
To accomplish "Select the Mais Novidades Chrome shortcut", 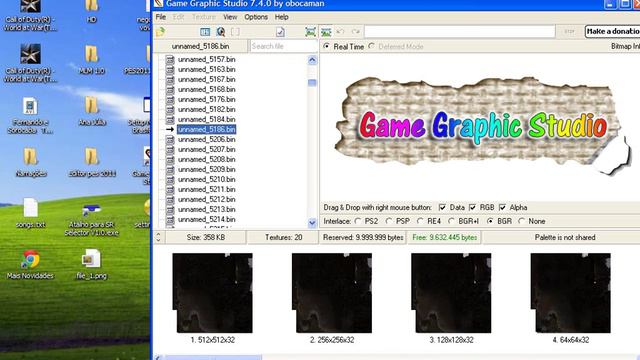I will 30,264.
